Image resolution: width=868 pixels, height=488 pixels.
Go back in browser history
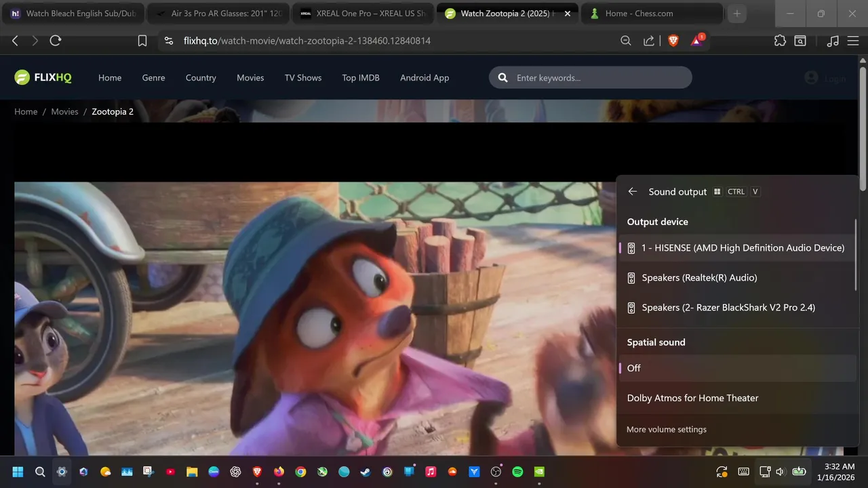coord(15,41)
